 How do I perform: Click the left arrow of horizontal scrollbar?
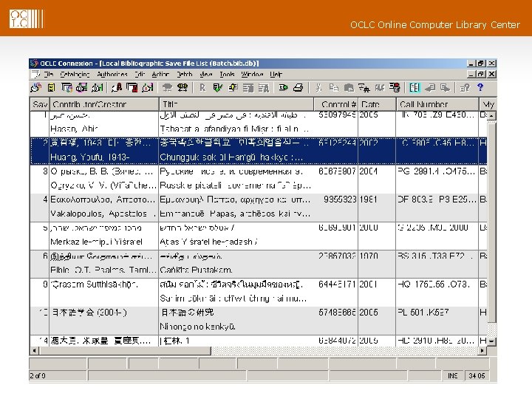34,350
